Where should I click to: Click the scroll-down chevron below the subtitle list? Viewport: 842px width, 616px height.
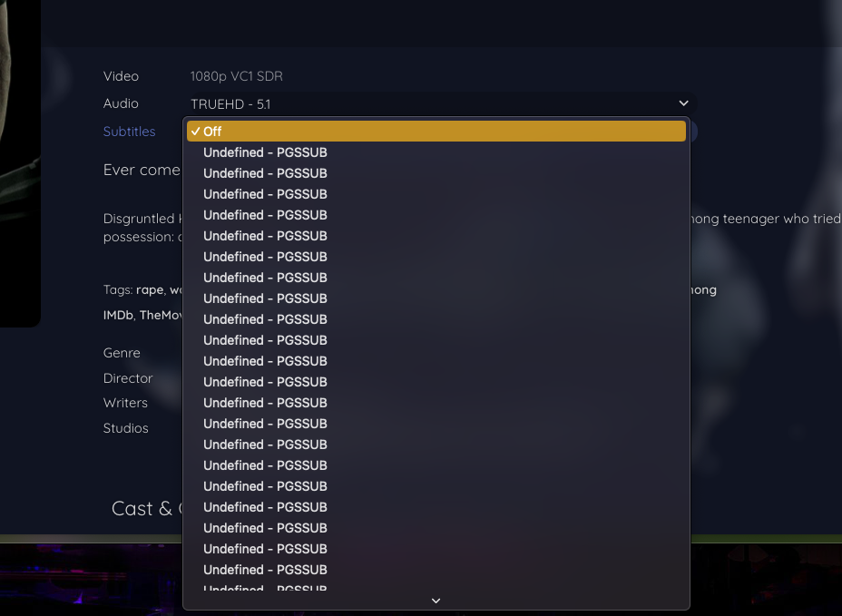[436, 601]
